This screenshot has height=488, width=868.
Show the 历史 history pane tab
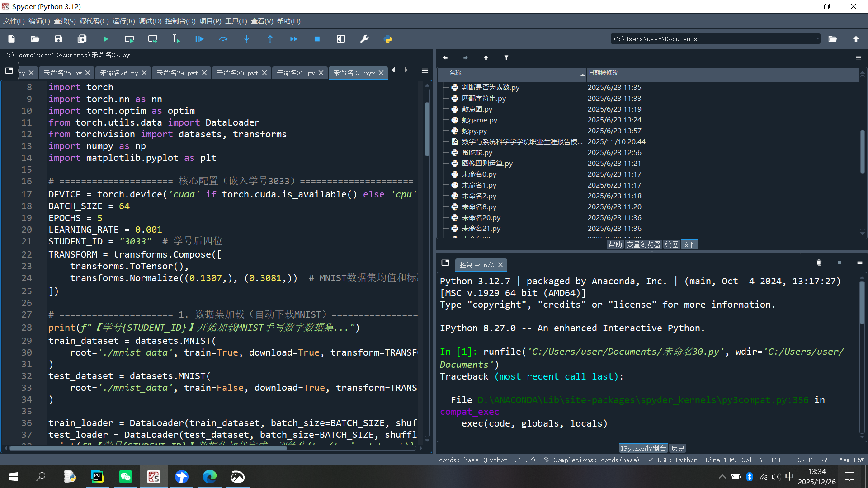(x=677, y=448)
